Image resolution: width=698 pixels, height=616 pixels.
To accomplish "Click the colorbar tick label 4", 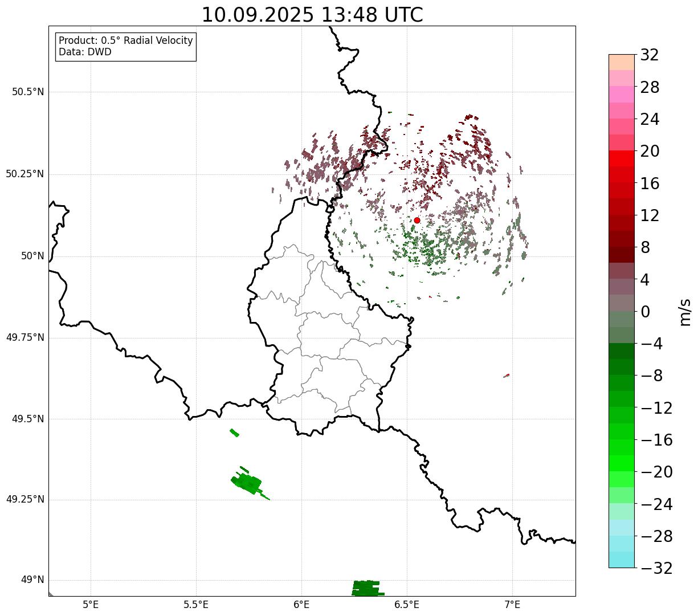I will [x=645, y=280].
